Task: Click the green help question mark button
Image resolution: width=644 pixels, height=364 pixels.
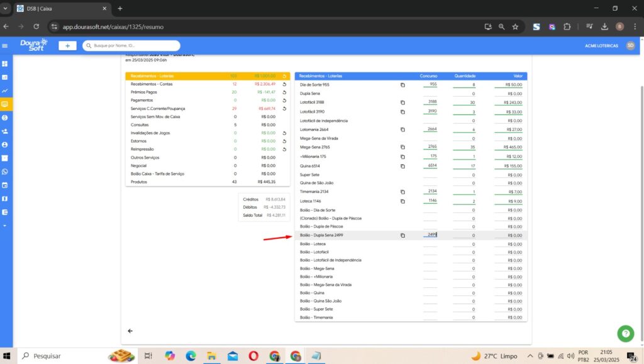Action: click(x=625, y=333)
